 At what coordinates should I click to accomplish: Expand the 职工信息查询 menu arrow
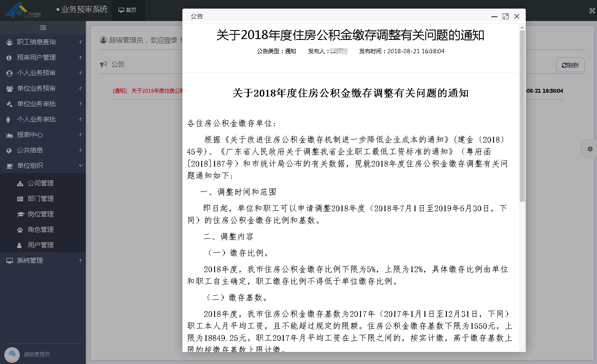tap(80, 42)
